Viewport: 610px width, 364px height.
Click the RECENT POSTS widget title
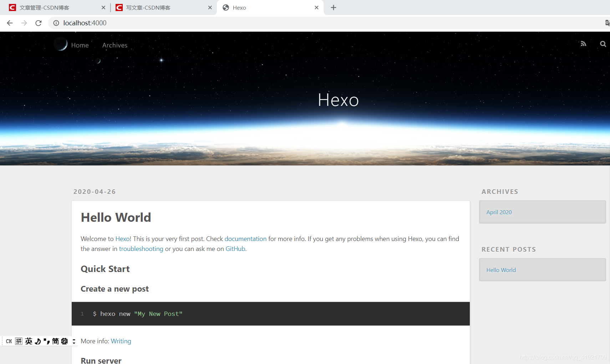[509, 250]
